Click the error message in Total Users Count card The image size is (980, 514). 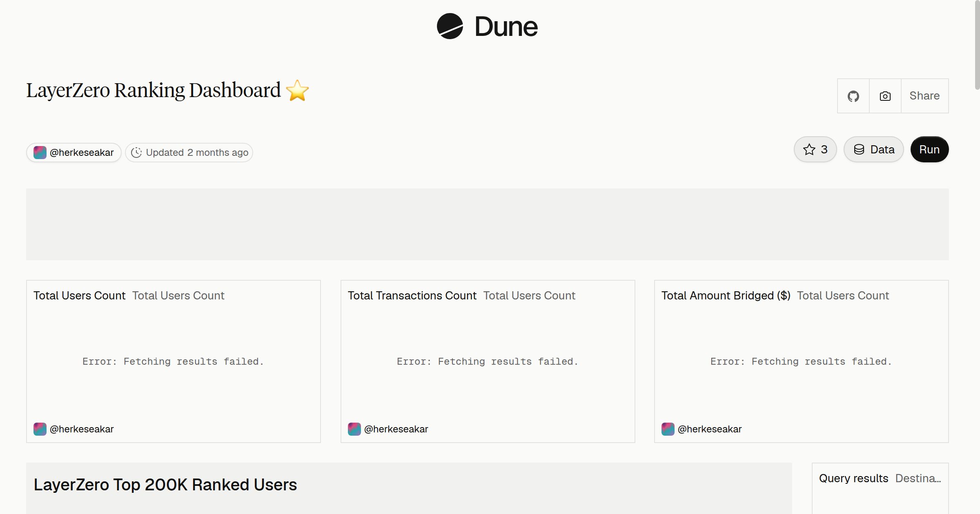point(173,361)
